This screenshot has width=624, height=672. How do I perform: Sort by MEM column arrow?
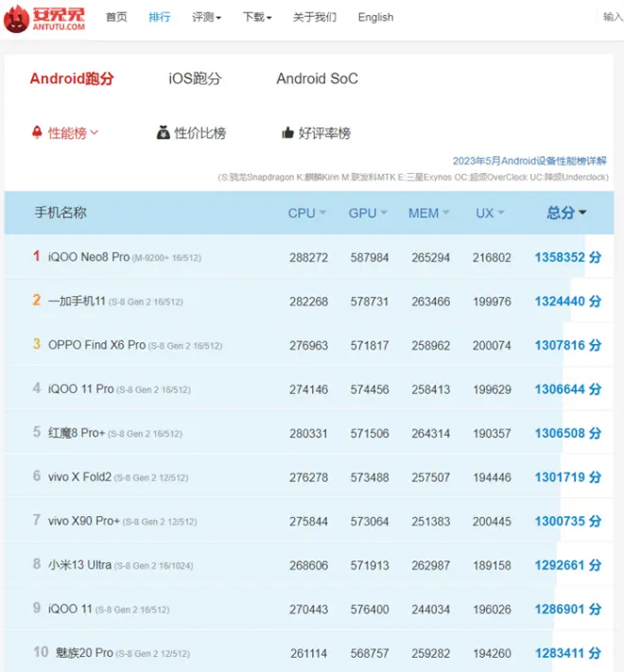click(x=445, y=214)
